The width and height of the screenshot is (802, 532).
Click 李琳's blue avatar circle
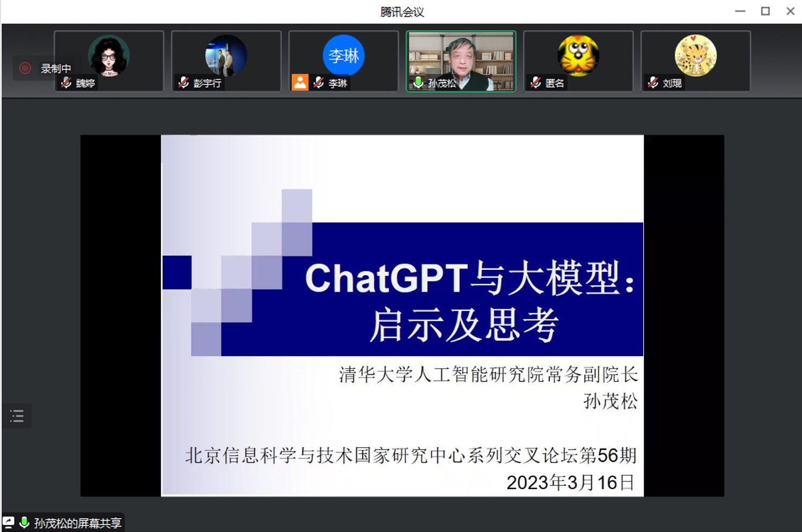343,56
